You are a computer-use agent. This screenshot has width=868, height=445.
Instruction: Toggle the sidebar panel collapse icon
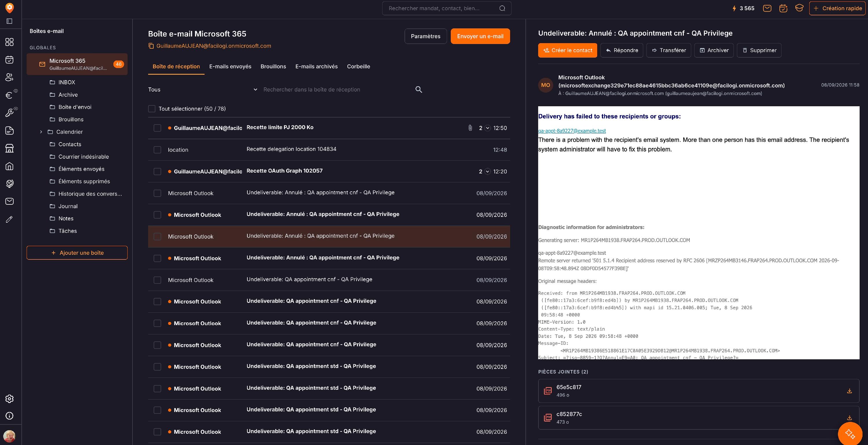pyautogui.click(x=10, y=21)
